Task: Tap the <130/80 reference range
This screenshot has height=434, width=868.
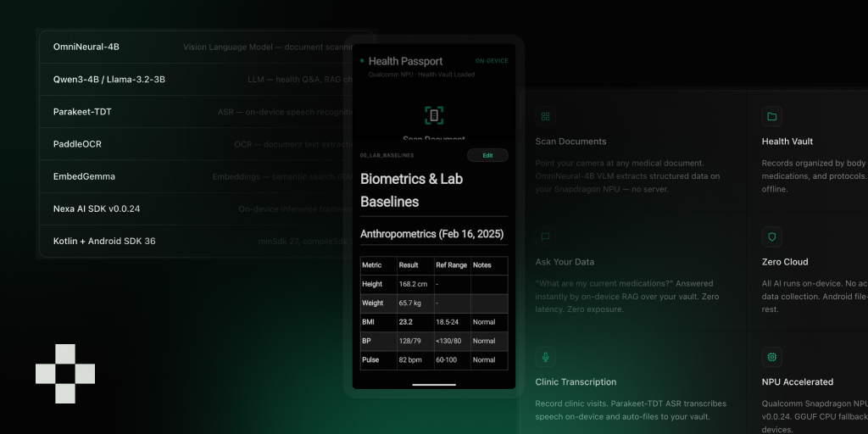Action: point(448,341)
